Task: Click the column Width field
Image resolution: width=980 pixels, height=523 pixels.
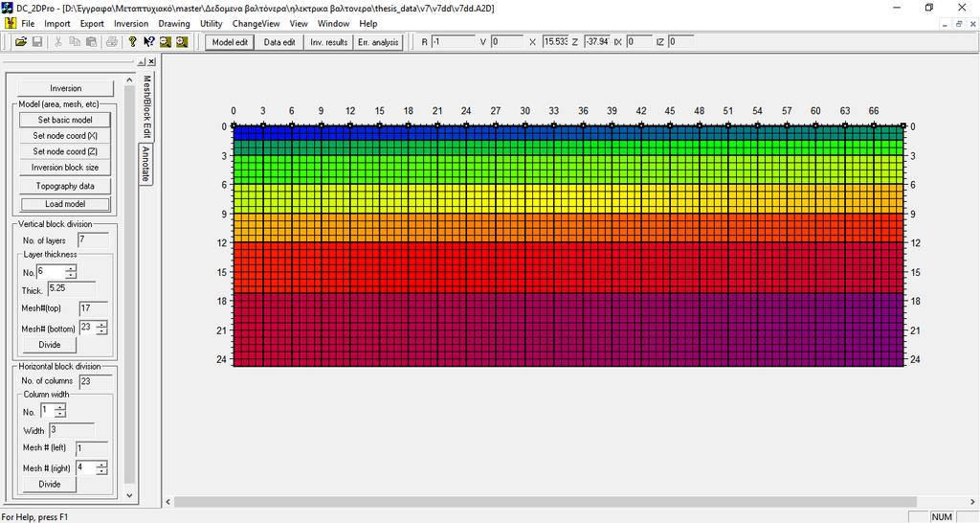Action: 71,430
